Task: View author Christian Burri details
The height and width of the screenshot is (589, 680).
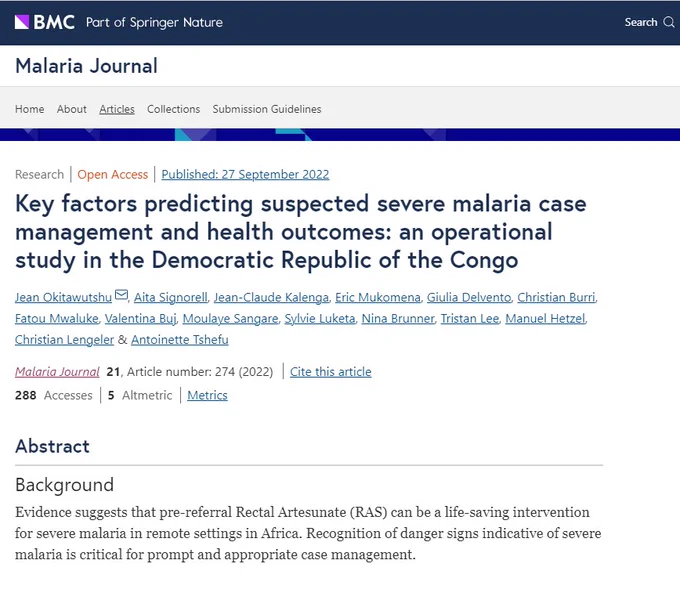Action: tap(556, 298)
